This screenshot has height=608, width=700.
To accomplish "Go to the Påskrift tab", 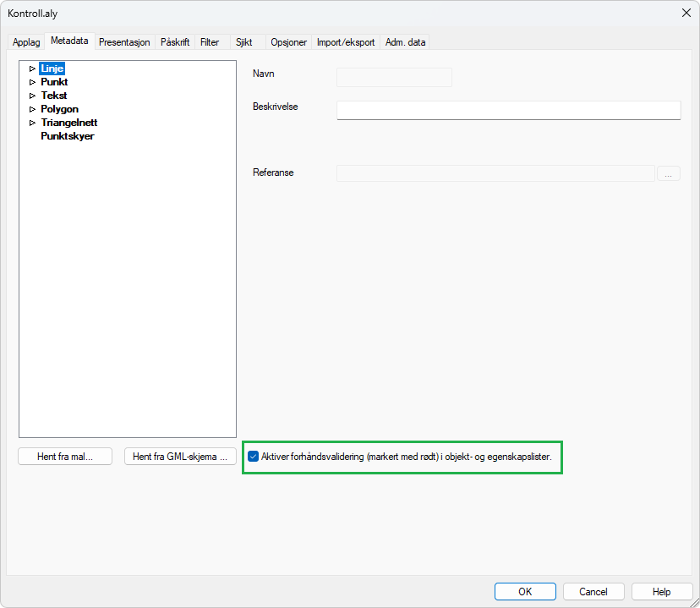I will [x=175, y=42].
